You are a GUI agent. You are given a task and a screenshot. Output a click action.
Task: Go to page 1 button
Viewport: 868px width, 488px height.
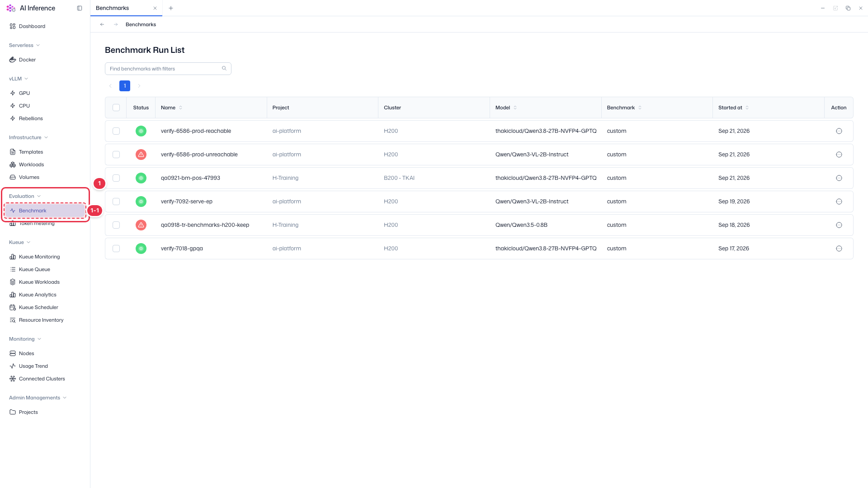coord(125,86)
